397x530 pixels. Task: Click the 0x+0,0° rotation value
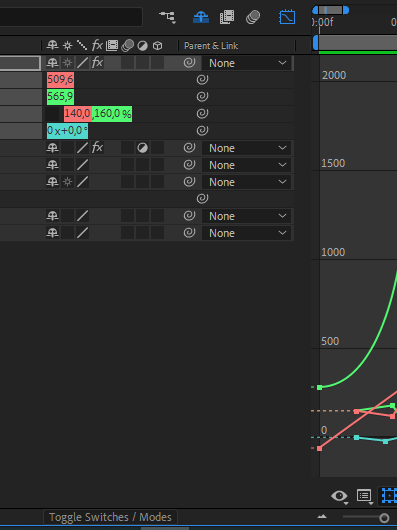coord(67,130)
